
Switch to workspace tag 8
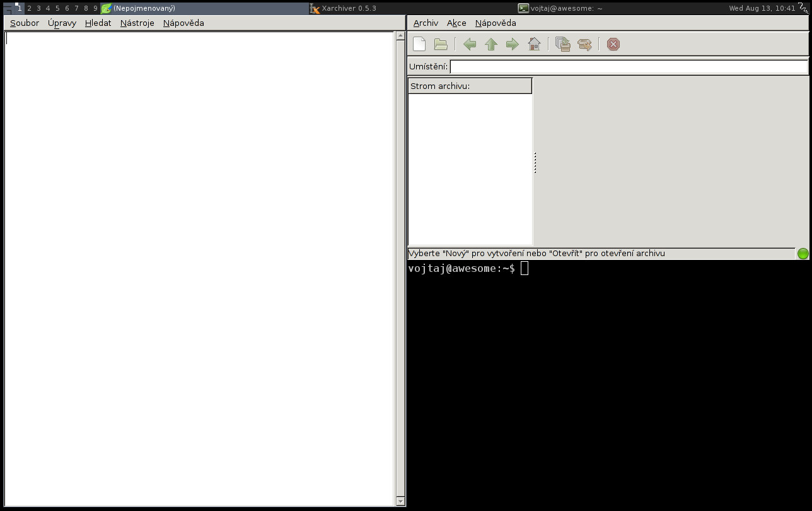86,8
